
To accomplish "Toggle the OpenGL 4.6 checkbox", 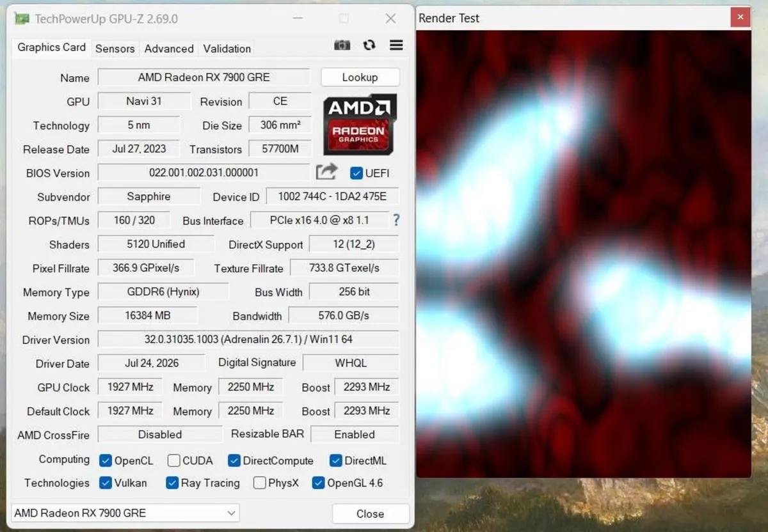I will (318, 483).
